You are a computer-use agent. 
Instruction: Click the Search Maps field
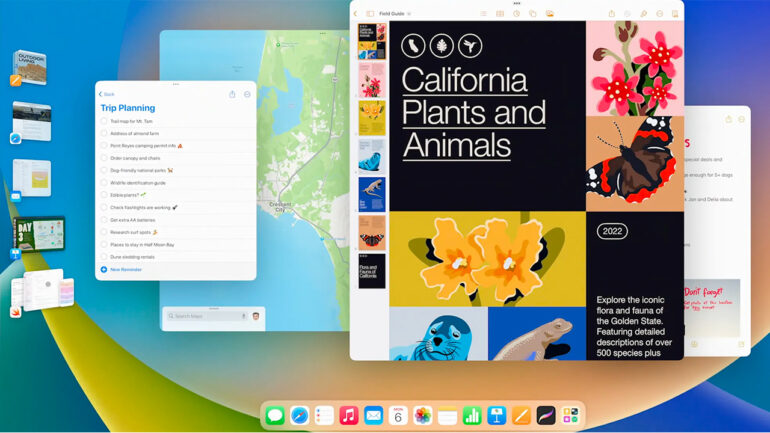[205, 316]
